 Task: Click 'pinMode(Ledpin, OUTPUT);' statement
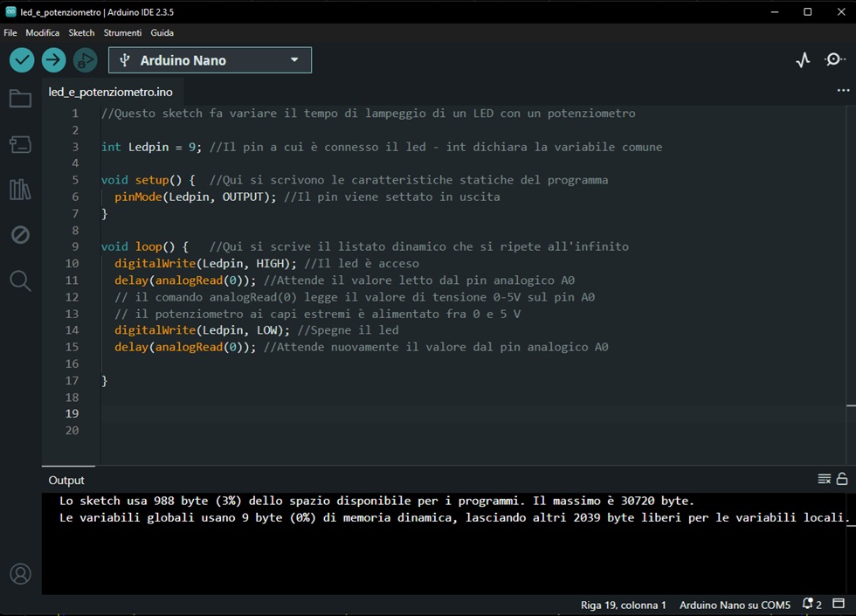pyautogui.click(x=196, y=197)
